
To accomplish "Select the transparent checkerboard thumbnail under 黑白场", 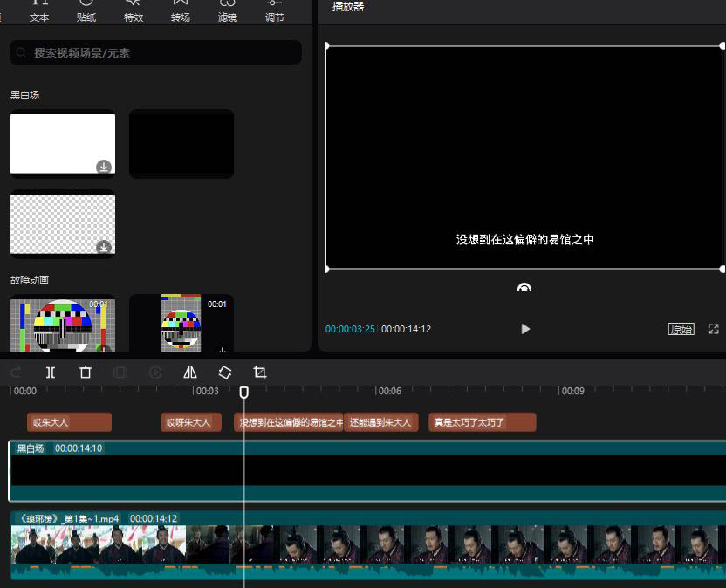I will (x=62, y=223).
